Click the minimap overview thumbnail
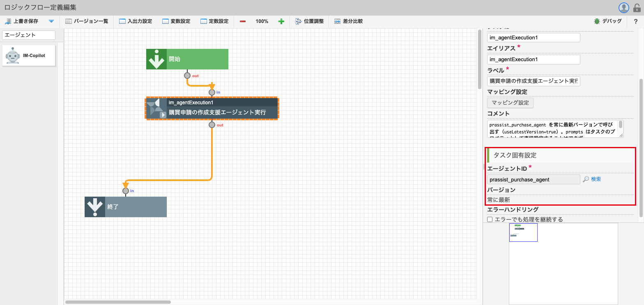The height and width of the screenshot is (305, 644). tap(523, 232)
